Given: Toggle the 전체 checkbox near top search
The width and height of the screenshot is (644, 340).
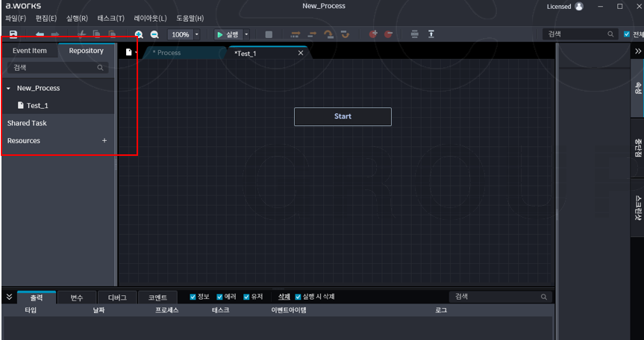Looking at the screenshot, I should click(x=627, y=34).
